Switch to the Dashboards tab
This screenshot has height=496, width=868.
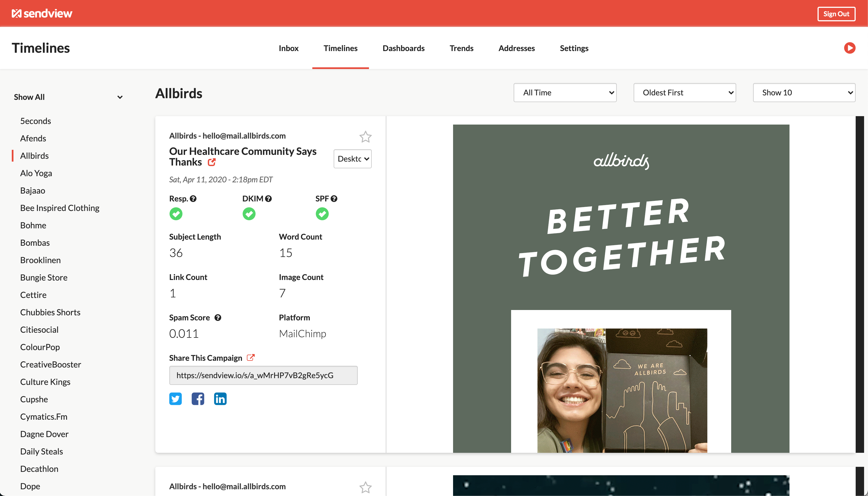click(x=403, y=48)
